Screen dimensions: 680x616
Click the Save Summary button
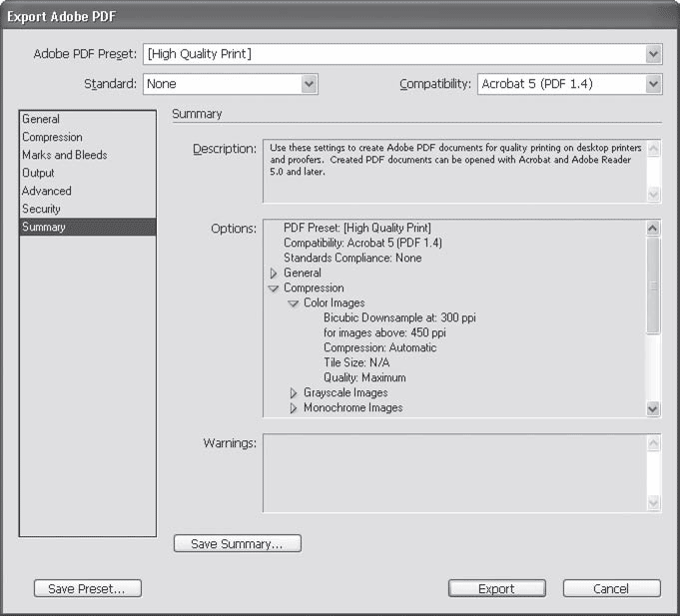coord(237,544)
